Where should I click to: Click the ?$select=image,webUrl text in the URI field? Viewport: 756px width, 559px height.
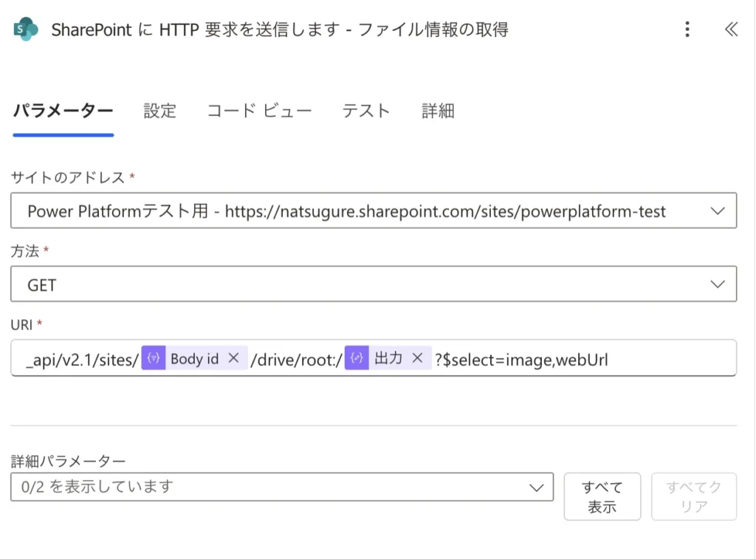521,360
